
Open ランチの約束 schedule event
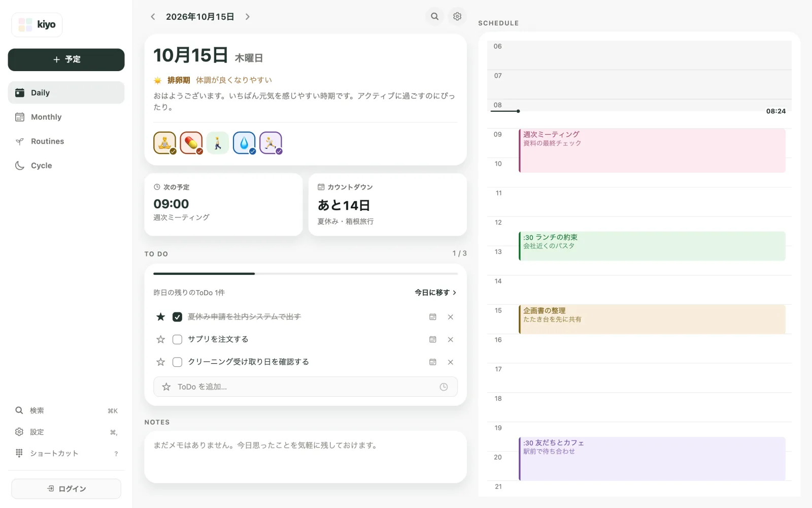[652, 246]
